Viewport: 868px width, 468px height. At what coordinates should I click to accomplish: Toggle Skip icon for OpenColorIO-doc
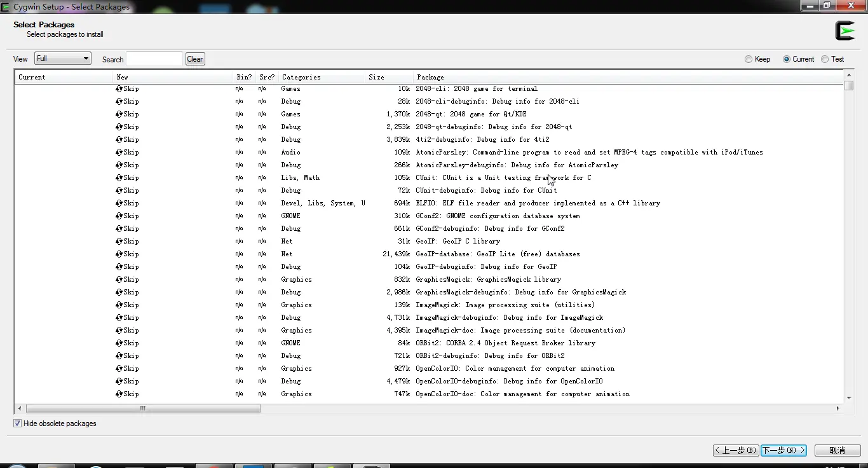tap(119, 394)
